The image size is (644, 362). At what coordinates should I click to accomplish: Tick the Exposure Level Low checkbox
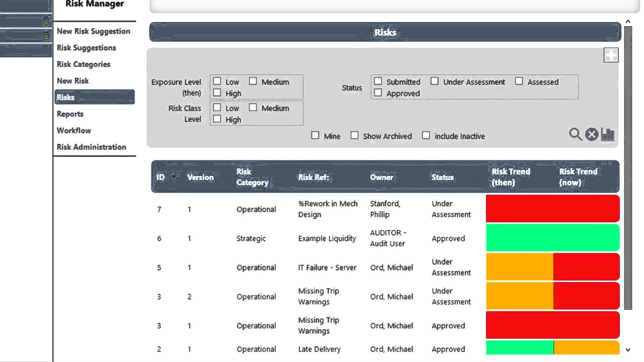point(217,81)
